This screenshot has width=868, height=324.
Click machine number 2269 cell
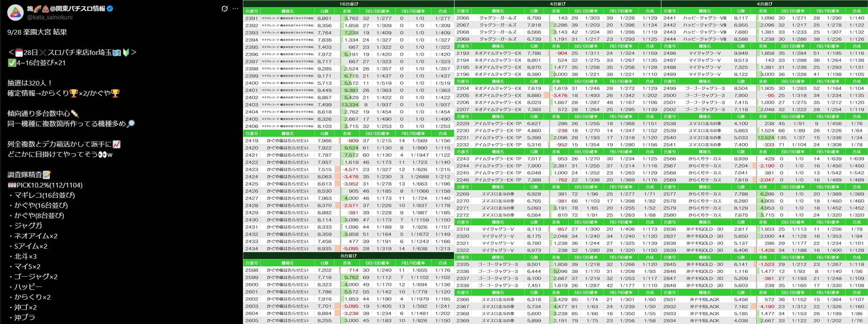pyautogui.click(x=463, y=194)
